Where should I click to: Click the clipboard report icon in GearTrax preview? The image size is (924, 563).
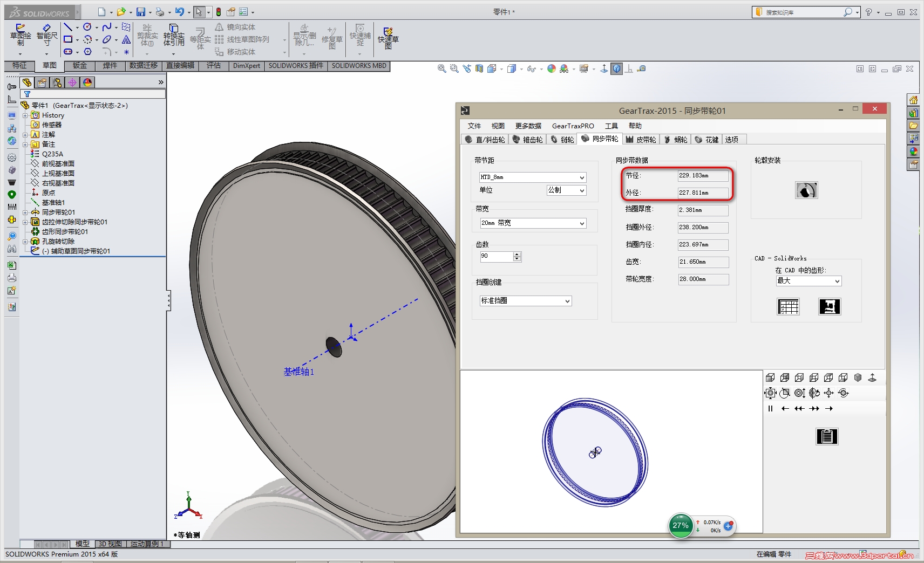pyautogui.click(x=827, y=436)
